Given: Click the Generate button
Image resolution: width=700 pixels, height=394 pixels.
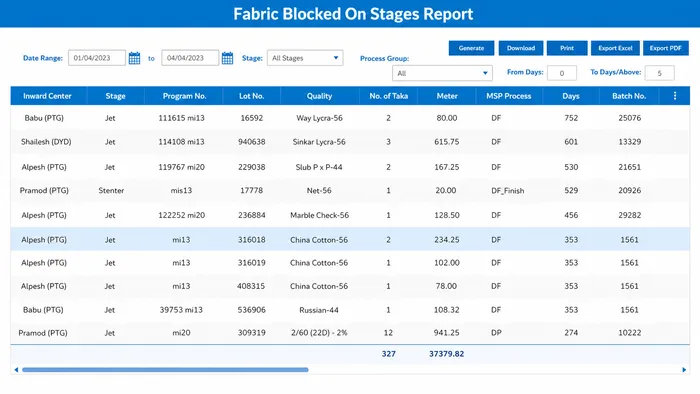Looking at the screenshot, I should (471, 48).
